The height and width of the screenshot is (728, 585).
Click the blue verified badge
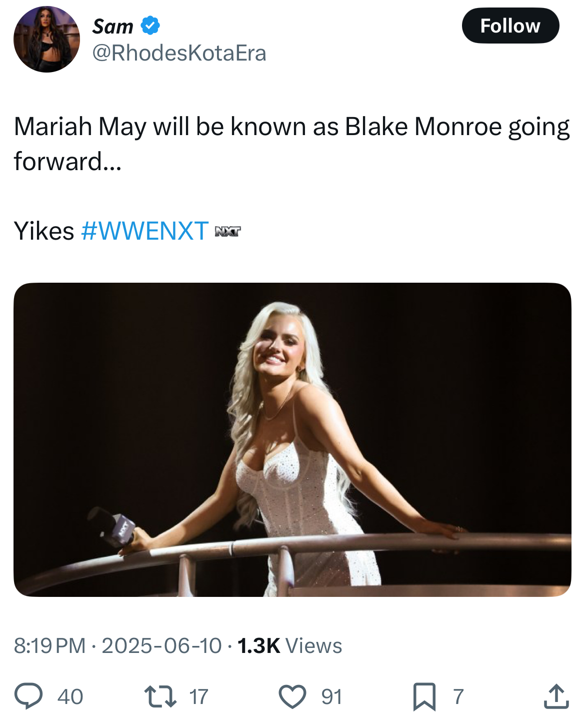coord(150,25)
